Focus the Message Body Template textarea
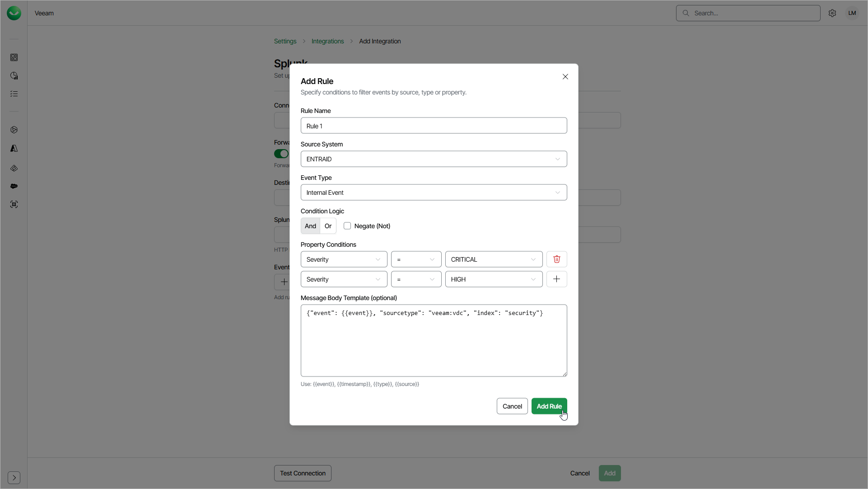Image resolution: width=868 pixels, height=489 pixels. (x=434, y=341)
